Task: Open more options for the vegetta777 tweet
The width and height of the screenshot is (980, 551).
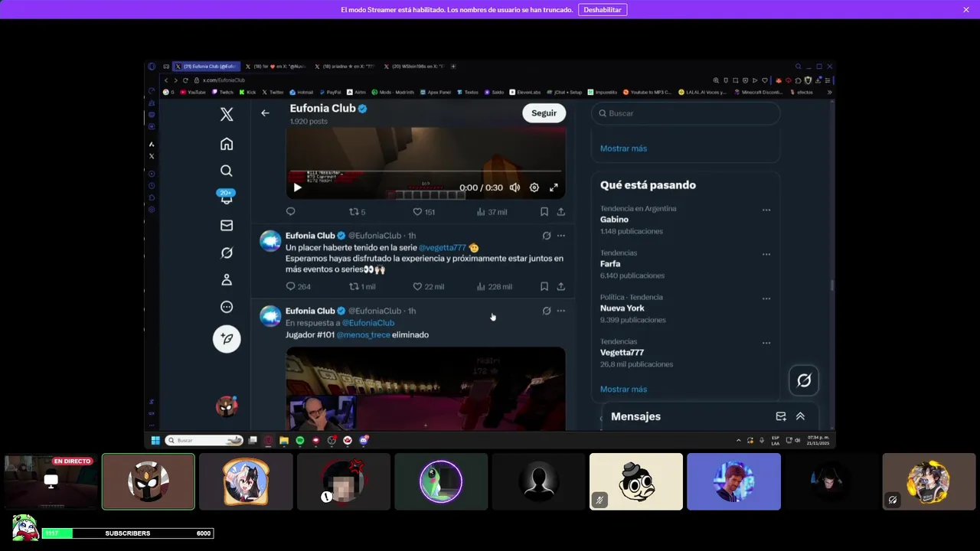Action: (560, 236)
